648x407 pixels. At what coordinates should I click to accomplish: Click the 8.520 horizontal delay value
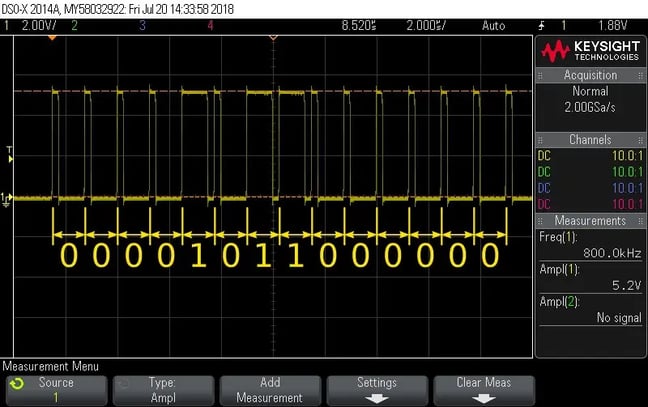pyautogui.click(x=359, y=26)
